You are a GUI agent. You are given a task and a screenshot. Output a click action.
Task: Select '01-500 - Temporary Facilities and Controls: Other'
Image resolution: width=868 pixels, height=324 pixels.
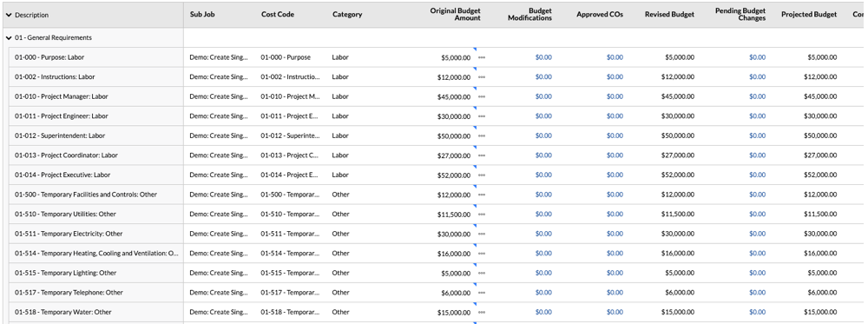coord(85,195)
